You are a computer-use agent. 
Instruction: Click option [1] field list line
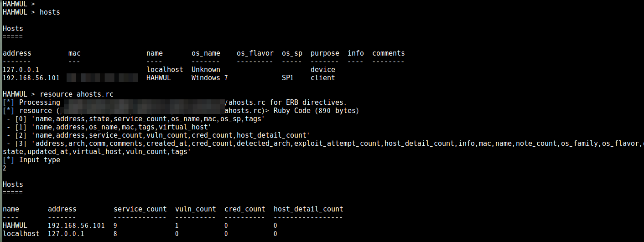click(x=109, y=127)
